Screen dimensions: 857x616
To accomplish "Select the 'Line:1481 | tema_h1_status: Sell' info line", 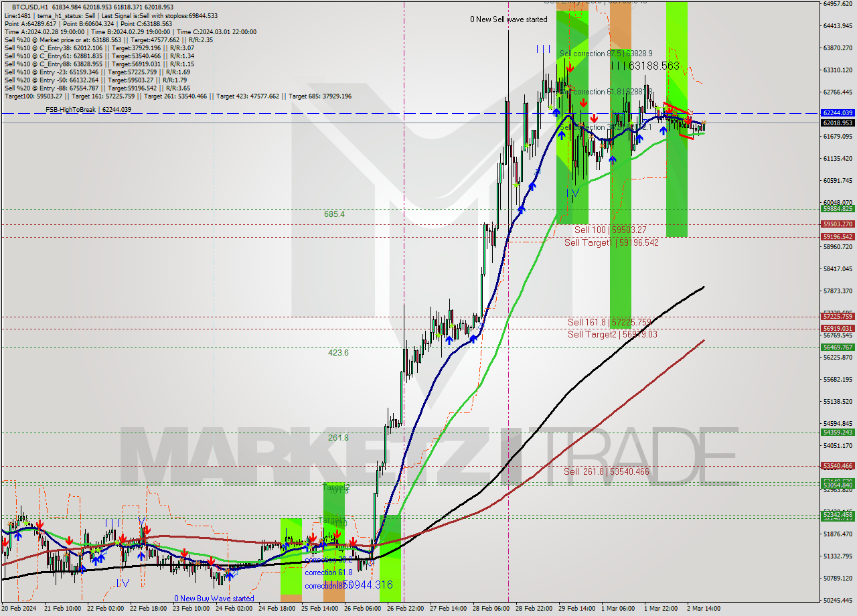I will point(111,15).
